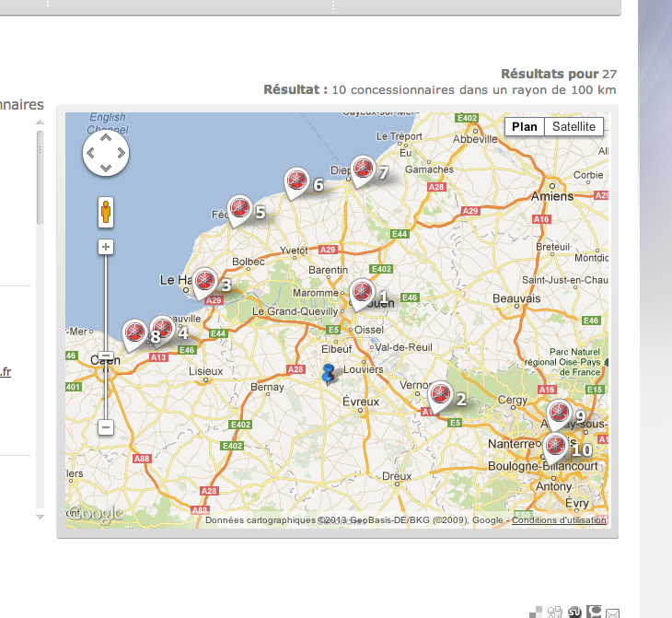Open dealer marker 7 near Dieppe
672x618 pixels.
click(x=363, y=169)
